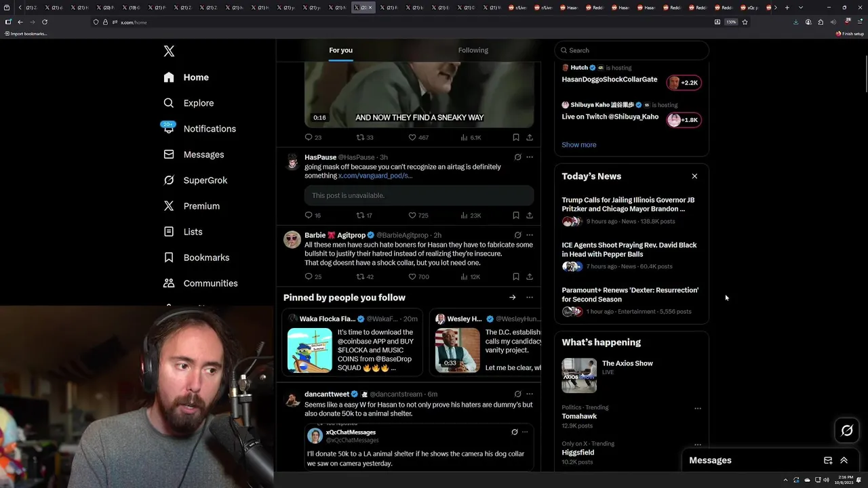The height and width of the screenshot is (488, 868).
Task: Open the Home page
Action: tap(186, 77)
